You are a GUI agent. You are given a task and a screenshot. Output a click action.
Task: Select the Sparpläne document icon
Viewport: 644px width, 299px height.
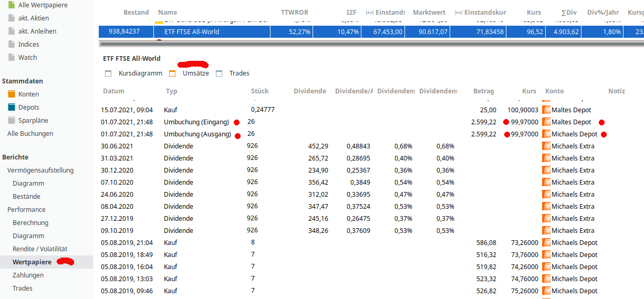coord(12,120)
